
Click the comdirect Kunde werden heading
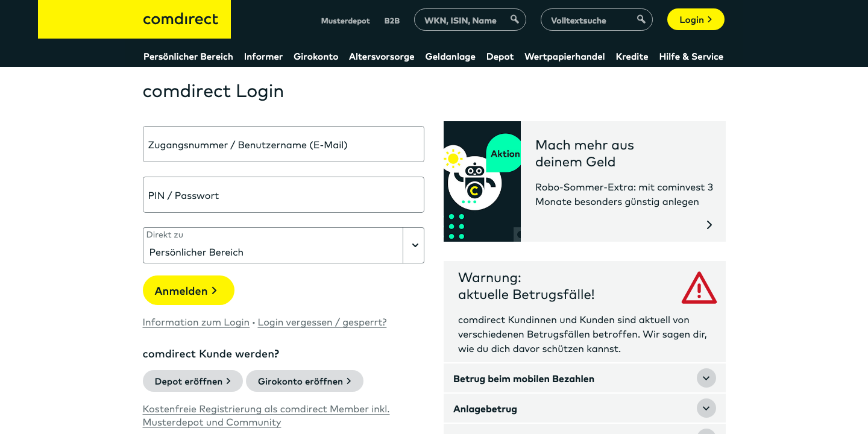(x=211, y=353)
